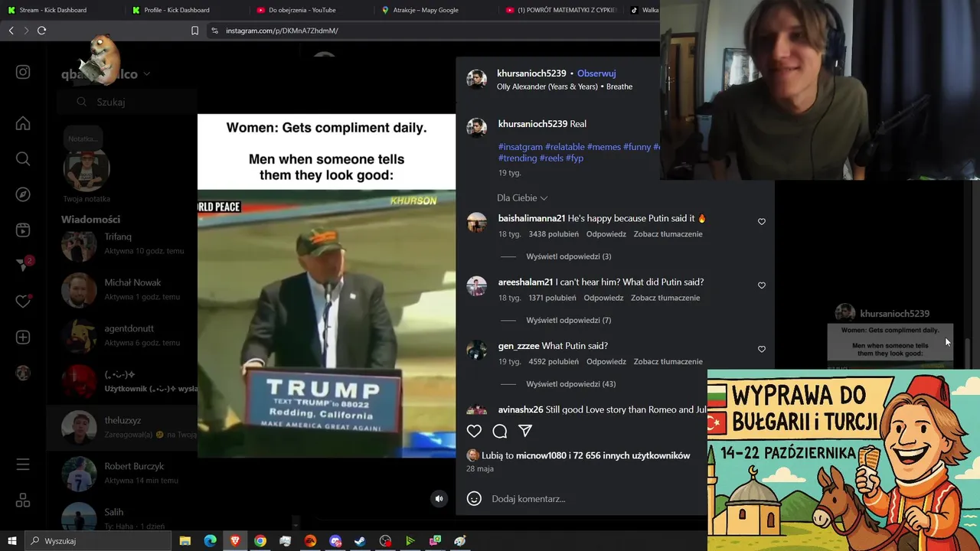Like the post with the heart icon

(x=474, y=431)
